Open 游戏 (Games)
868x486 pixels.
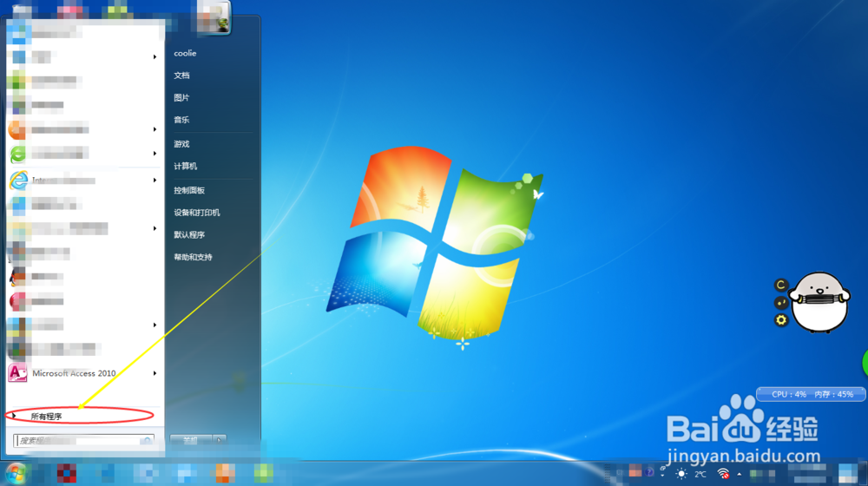(181, 144)
